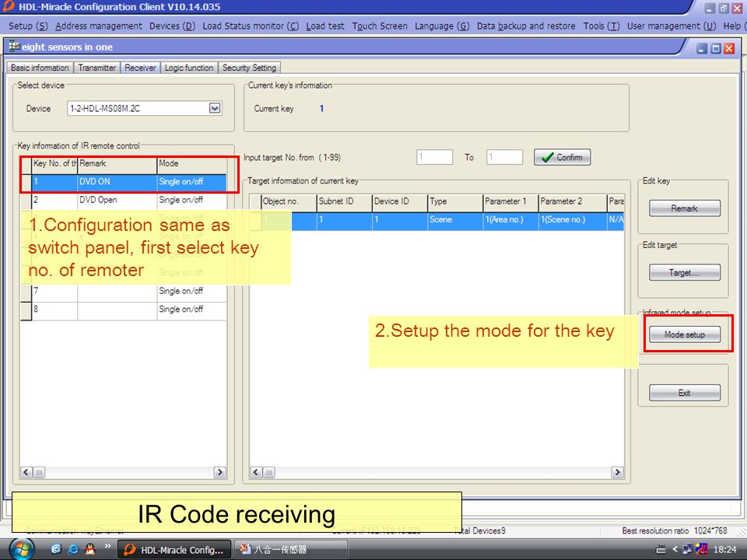Expand the quick launch chevron
The height and width of the screenshot is (560, 747).
[x=107, y=546]
